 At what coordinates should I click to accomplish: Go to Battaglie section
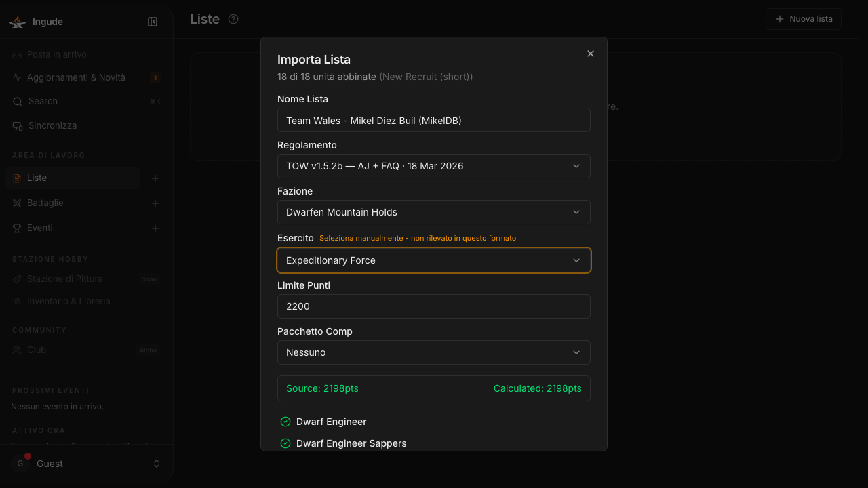[x=45, y=203]
